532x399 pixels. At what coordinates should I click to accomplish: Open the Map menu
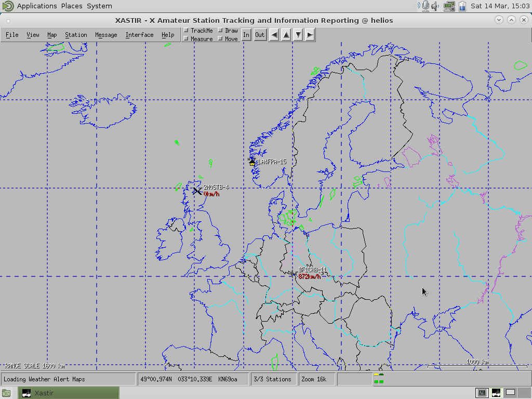coord(52,35)
